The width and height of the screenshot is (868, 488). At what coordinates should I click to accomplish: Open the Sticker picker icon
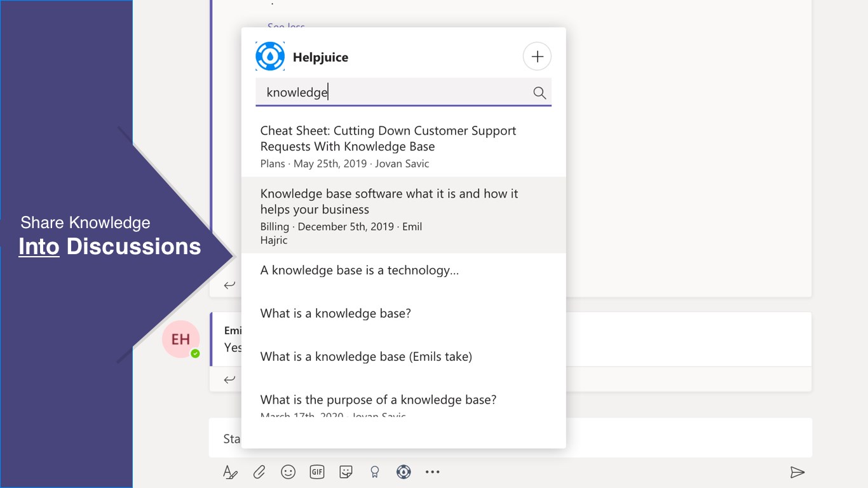[346, 472]
